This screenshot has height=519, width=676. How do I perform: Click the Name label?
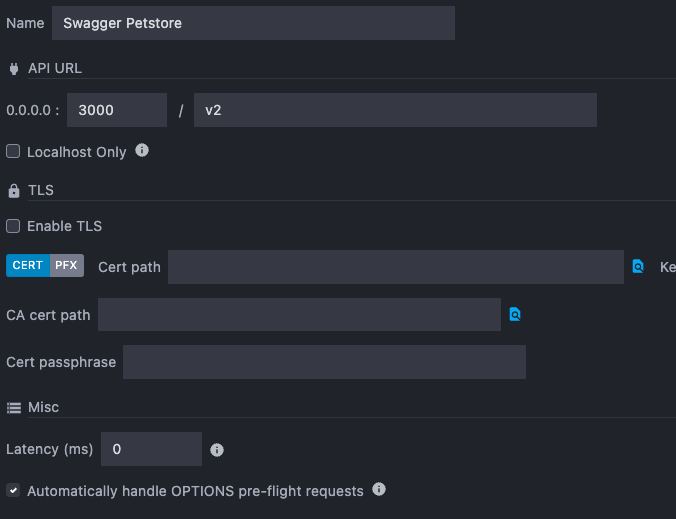25,23
